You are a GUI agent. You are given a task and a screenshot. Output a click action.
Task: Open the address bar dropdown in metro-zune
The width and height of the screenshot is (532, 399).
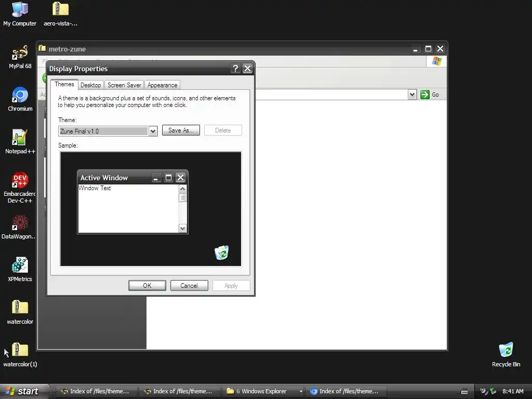coord(412,95)
